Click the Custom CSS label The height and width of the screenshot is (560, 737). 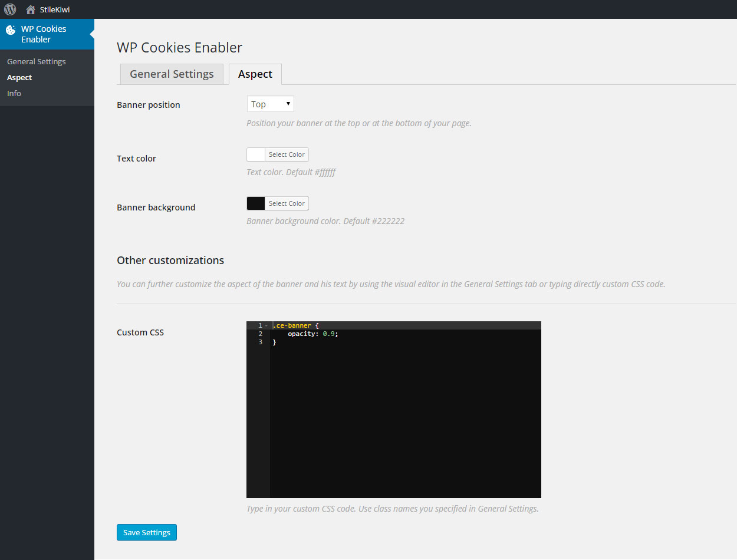point(140,332)
